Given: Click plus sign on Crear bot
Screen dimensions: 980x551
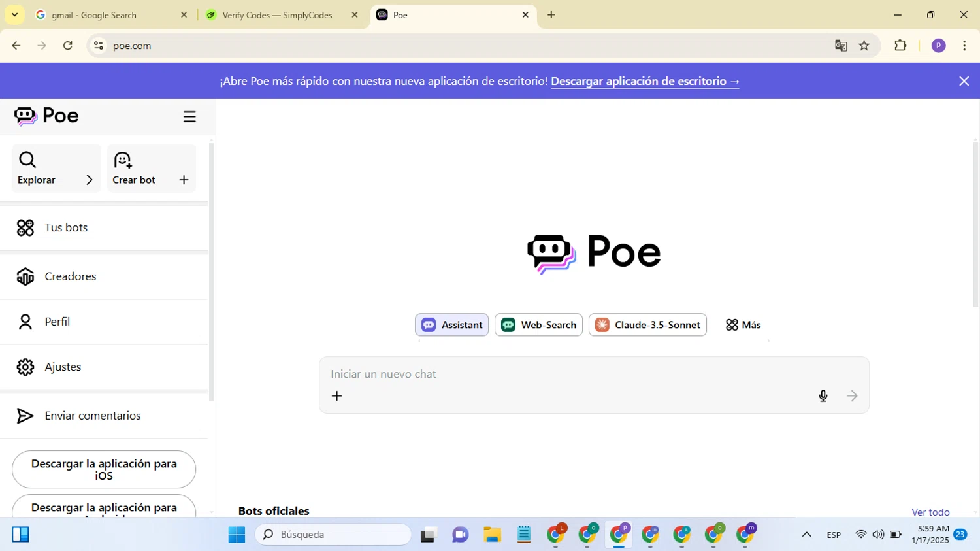Looking at the screenshot, I should coord(184,180).
